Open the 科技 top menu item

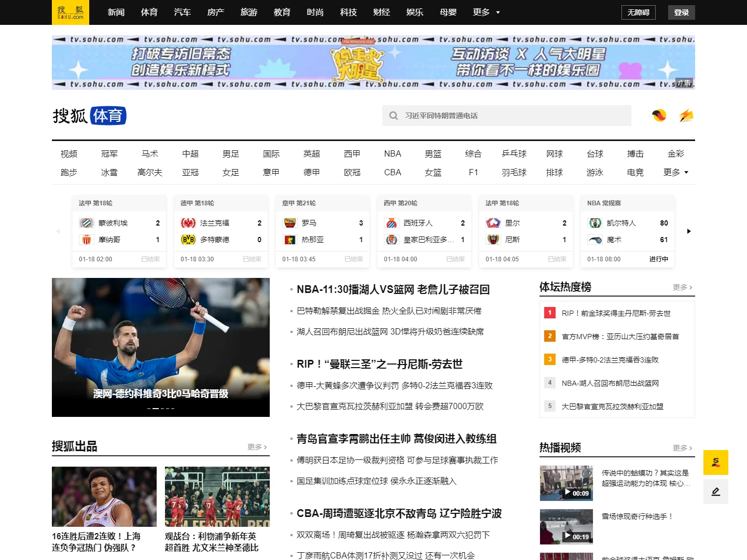[x=349, y=12]
